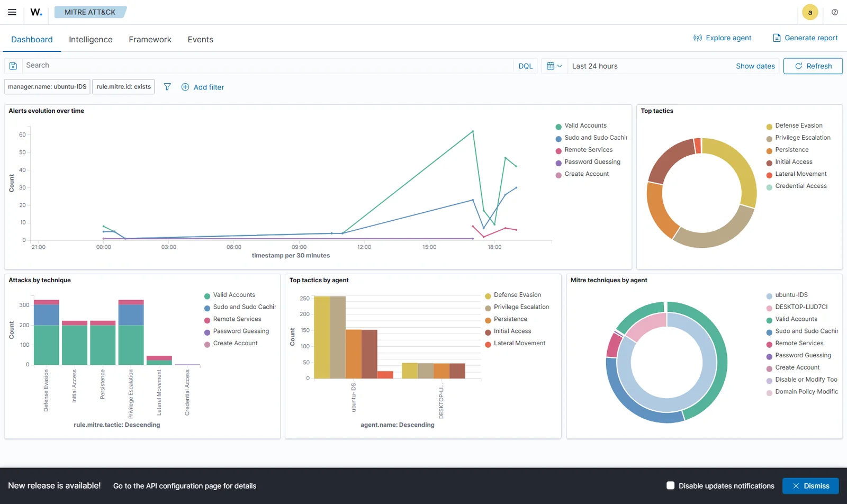Check Disable updates notifications checkbox
The width and height of the screenshot is (847, 504).
tap(670, 485)
